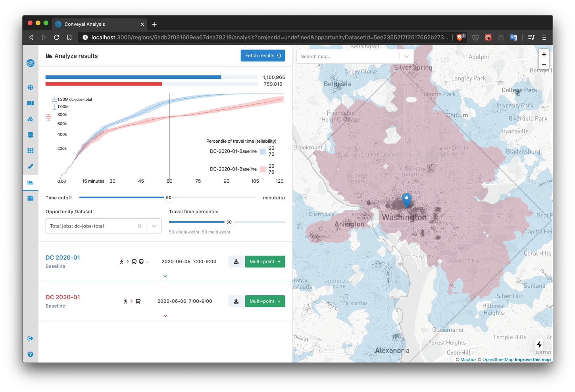
Task: Click the lightning bolt icon on map
Action: pos(539,344)
